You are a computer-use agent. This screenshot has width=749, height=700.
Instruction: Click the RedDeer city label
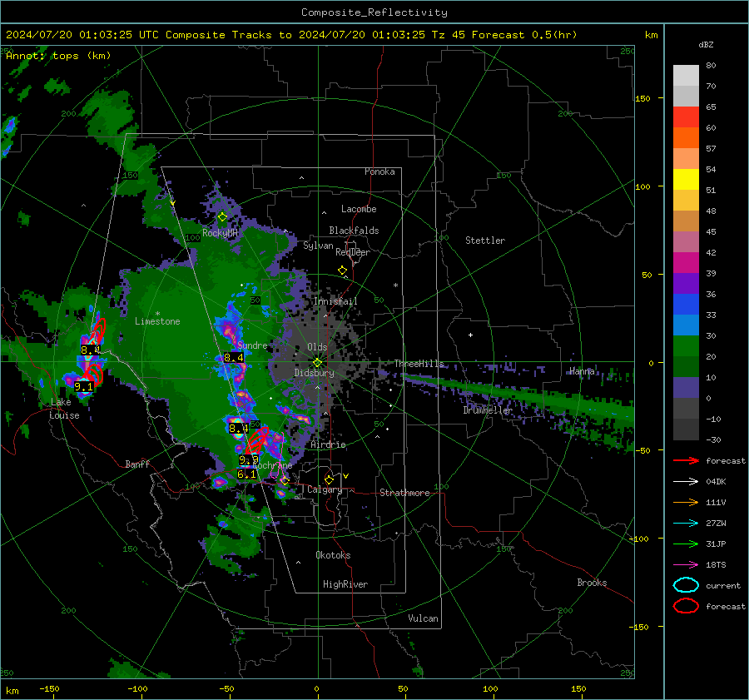point(353,252)
